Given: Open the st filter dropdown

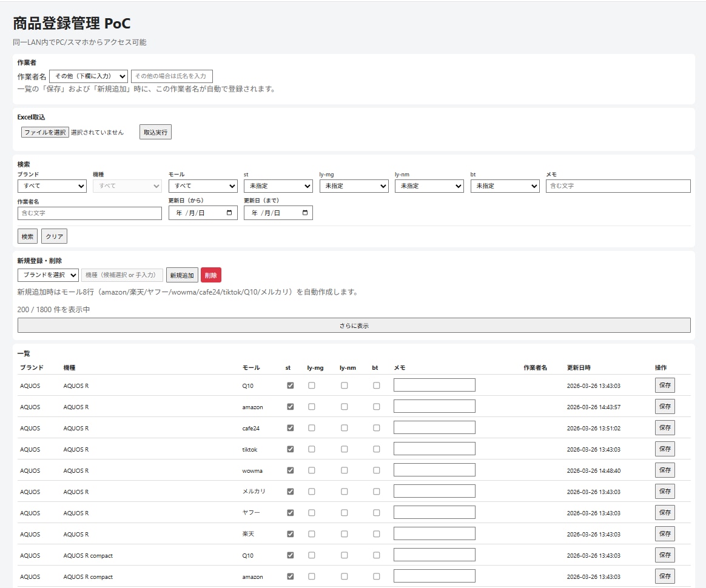Looking at the screenshot, I should coord(278,186).
